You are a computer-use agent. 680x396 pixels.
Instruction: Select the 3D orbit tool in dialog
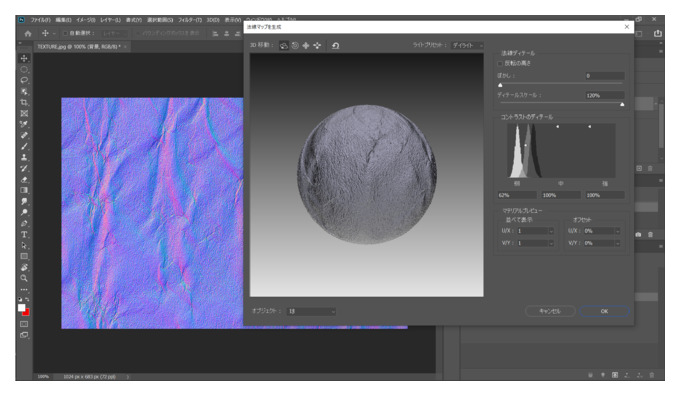[x=284, y=46]
